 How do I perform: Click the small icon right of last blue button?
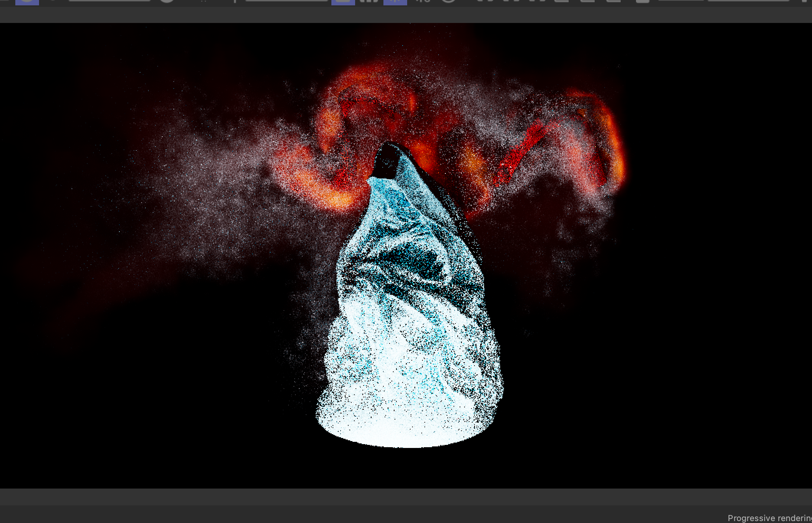(x=422, y=2)
